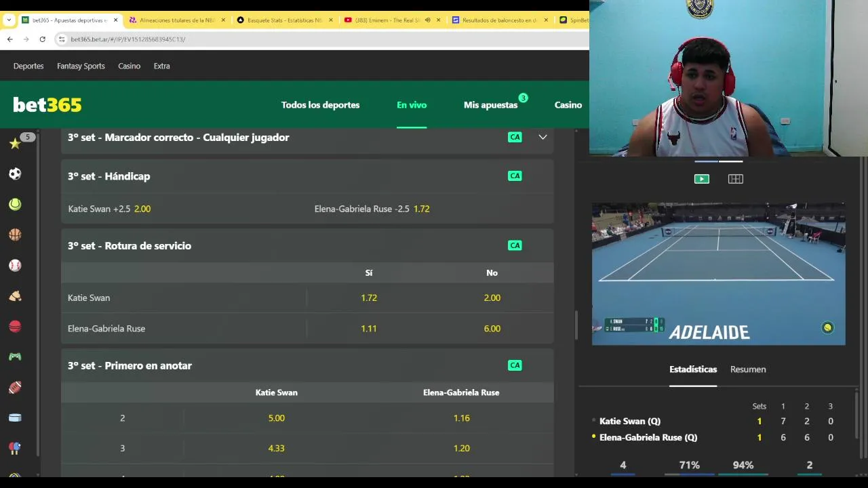Close the bet365 browser tab

pyautogui.click(x=115, y=20)
